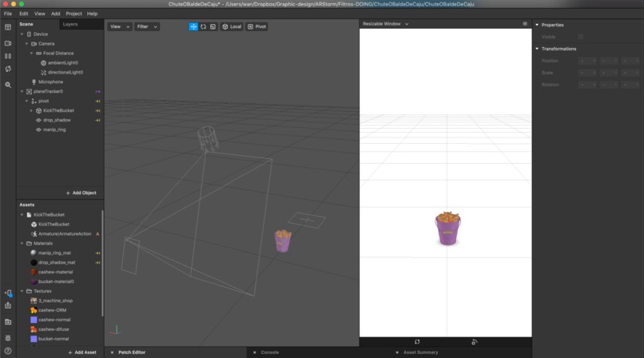This screenshot has height=358, width=644.
Task: Switch to the Scene tab
Action: 26,24
